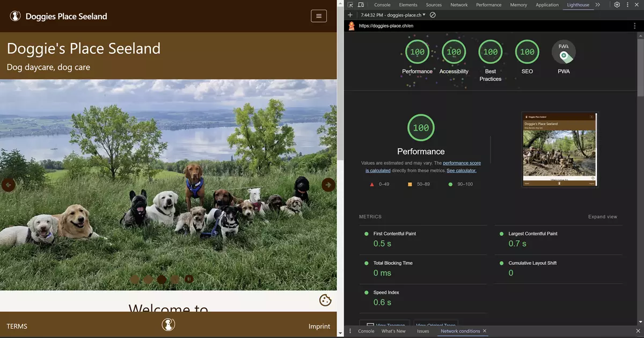644x338 pixels.
Task: Open Lighthouse report tools menu
Action: 635,26
